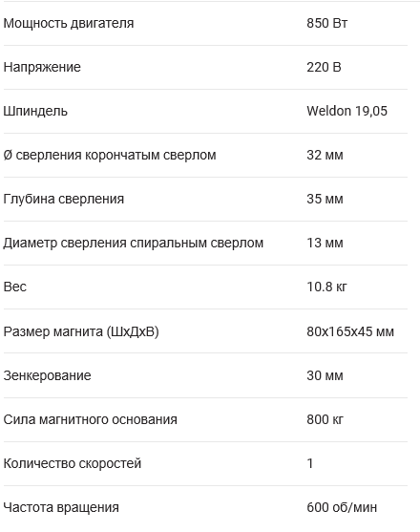The height and width of the screenshot is (532, 420).
Task: Select the 'Weldon 19,05' spindle value
Action: pos(346,111)
